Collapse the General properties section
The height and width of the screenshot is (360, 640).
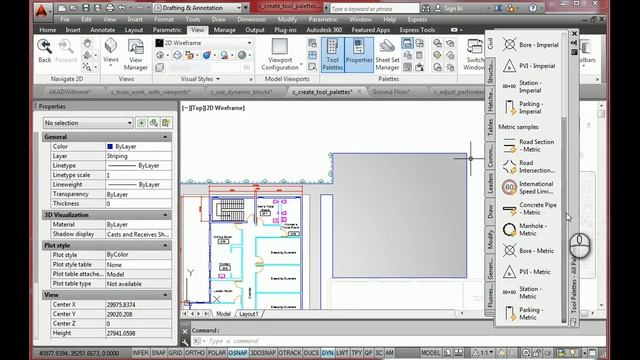pos(165,137)
